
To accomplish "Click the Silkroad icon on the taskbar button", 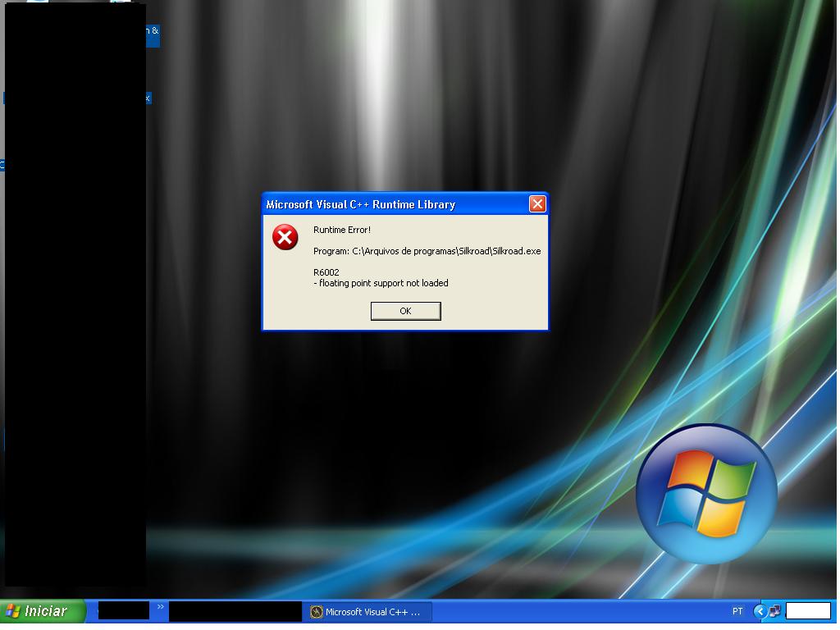I will [x=317, y=612].
